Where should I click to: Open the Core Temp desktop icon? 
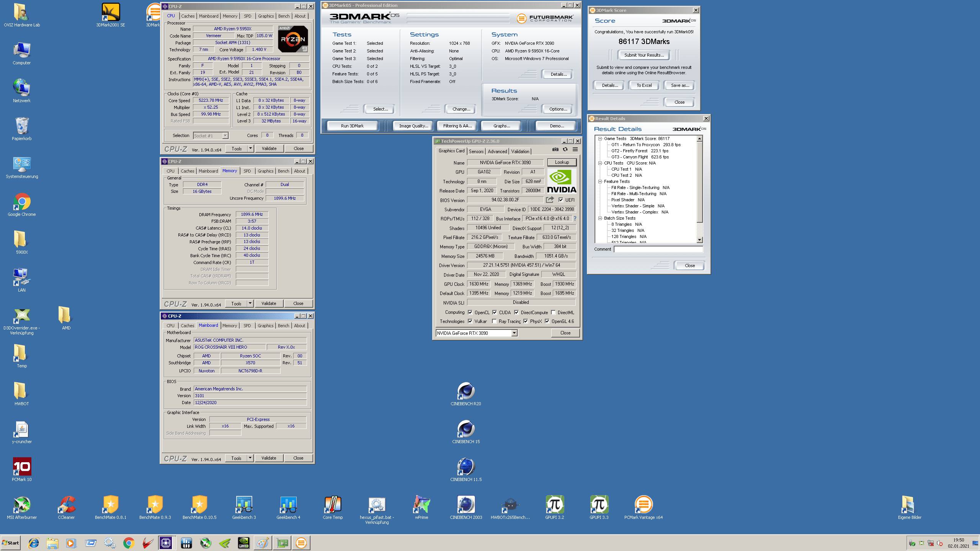point(333,508)
